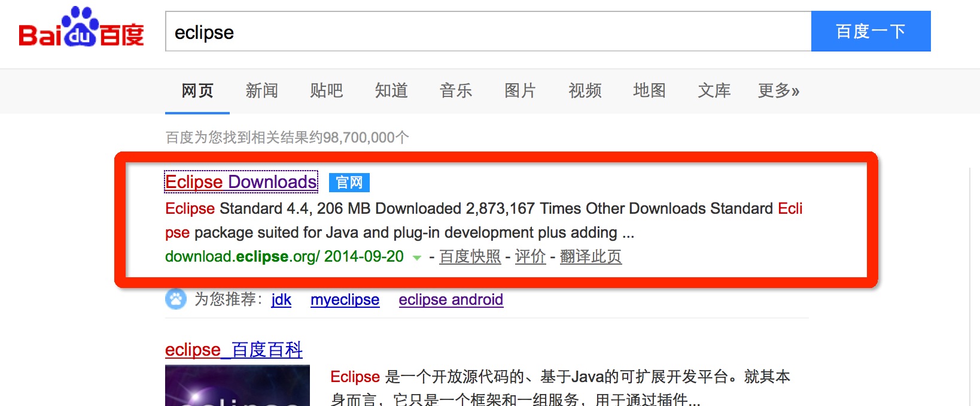Open the 贴吧 tab
980x406 pixels.
327,91
